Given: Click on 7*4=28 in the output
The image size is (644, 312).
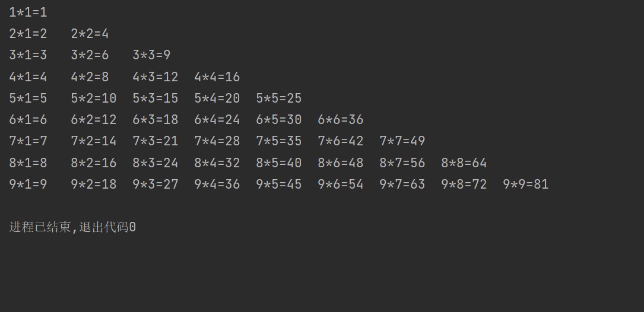Looking at the screenshot, I should point(217,141).
